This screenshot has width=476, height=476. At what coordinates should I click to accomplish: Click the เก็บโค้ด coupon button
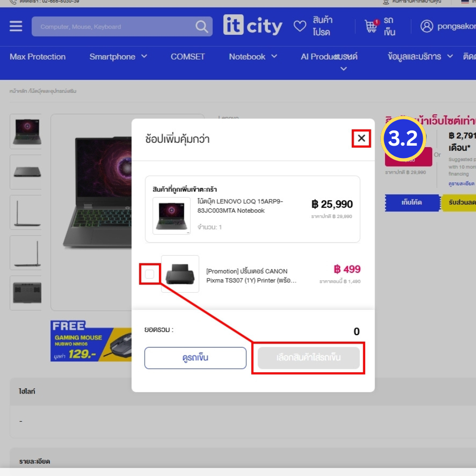coord(412,202)
